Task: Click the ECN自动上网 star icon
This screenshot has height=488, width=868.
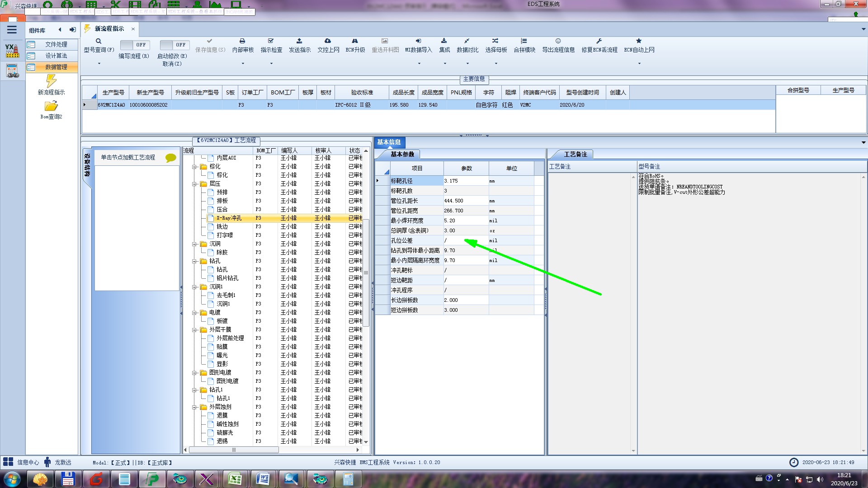Action: coord(639,41)
